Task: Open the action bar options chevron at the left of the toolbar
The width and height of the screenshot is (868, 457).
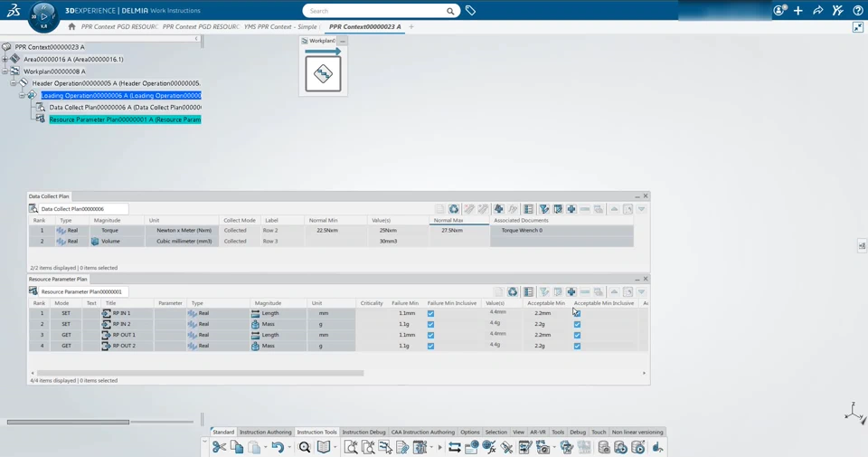Action: (205, 442)
